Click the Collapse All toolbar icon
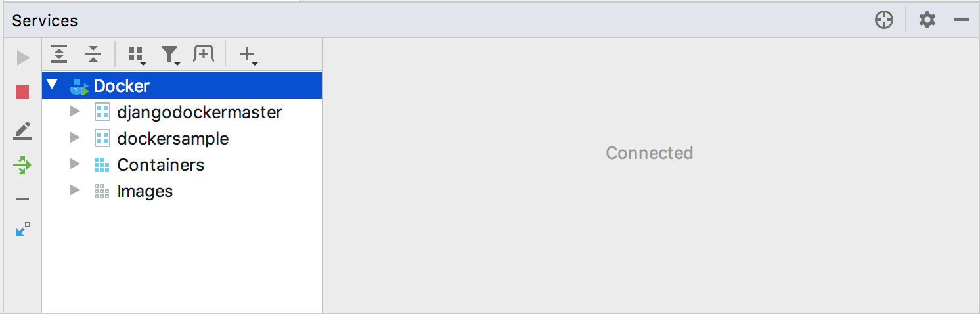 pyautogui.click(x=93, y=55)
